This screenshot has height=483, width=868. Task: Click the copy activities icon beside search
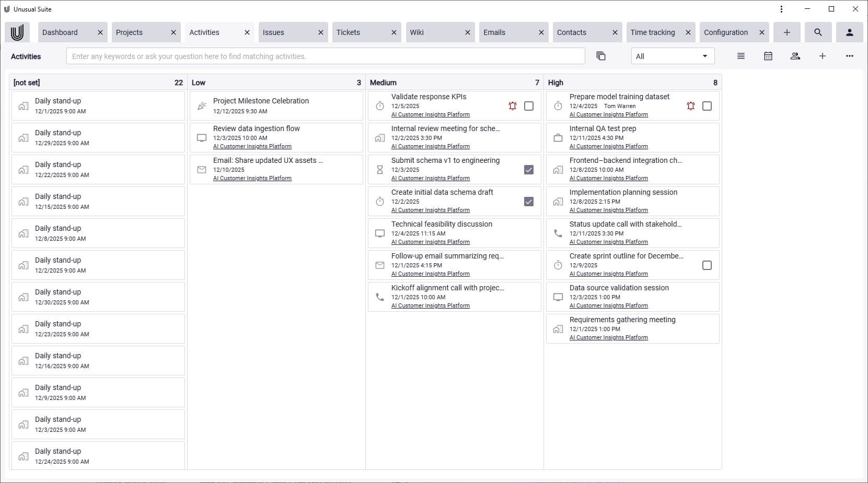(x=600, y=56)
